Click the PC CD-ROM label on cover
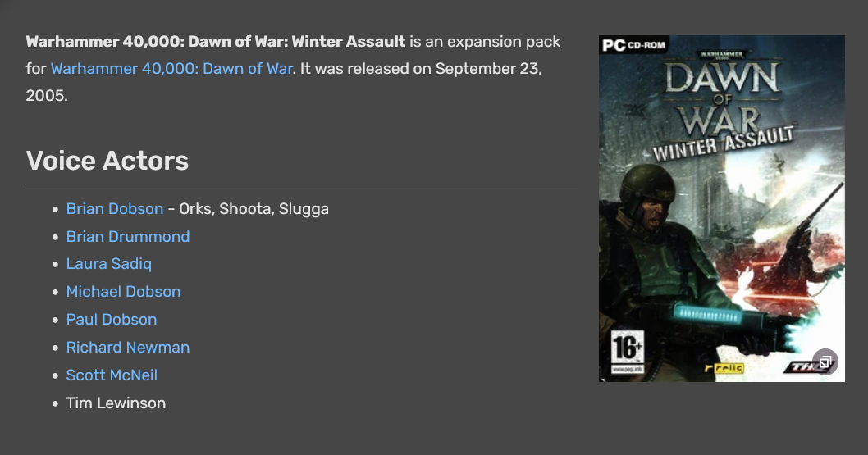Viewport: 868px width, 455px height. [x=634, y=45]
